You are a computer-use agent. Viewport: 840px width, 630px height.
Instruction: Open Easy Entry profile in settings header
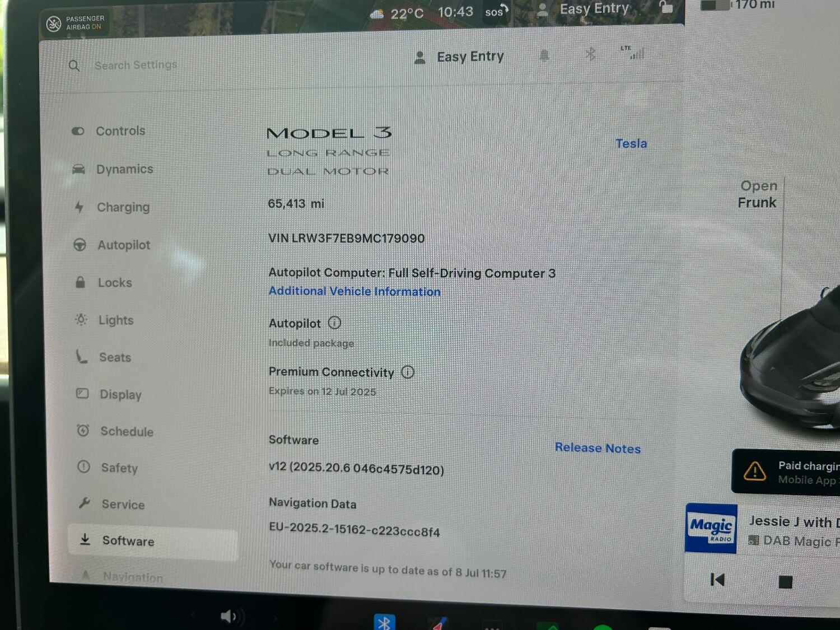[x=459, y=57]
